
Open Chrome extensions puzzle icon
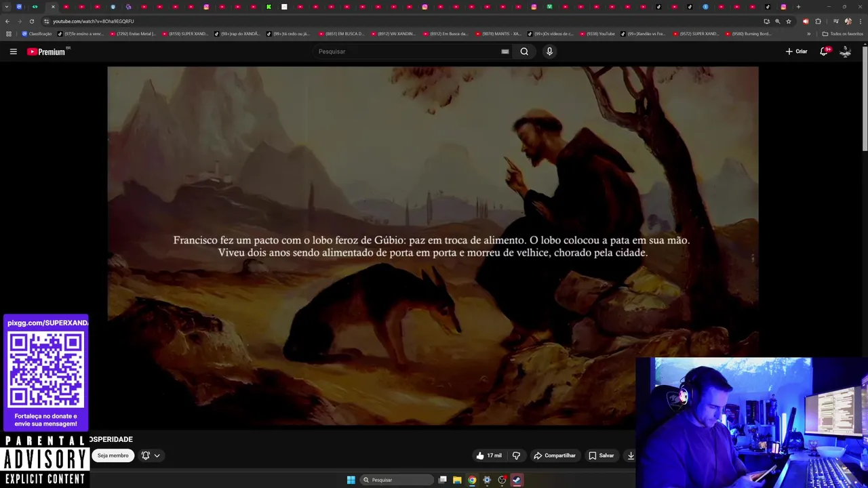818,21
